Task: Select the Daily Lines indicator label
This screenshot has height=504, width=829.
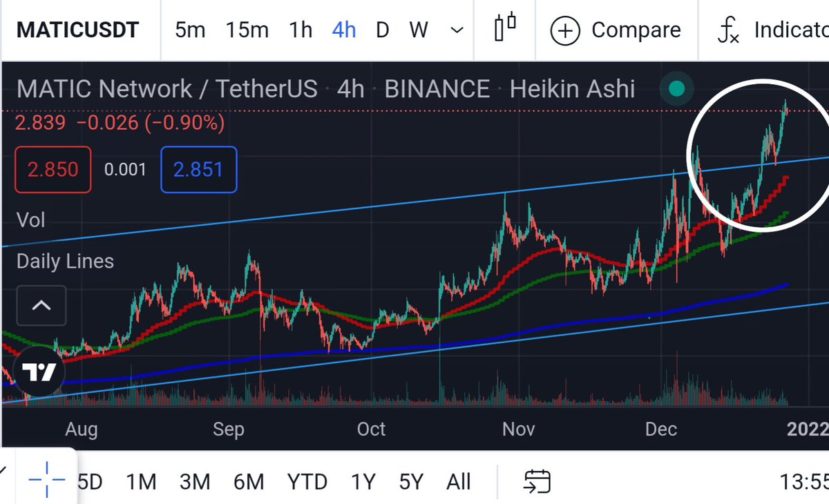Action: tap(65, 262)
